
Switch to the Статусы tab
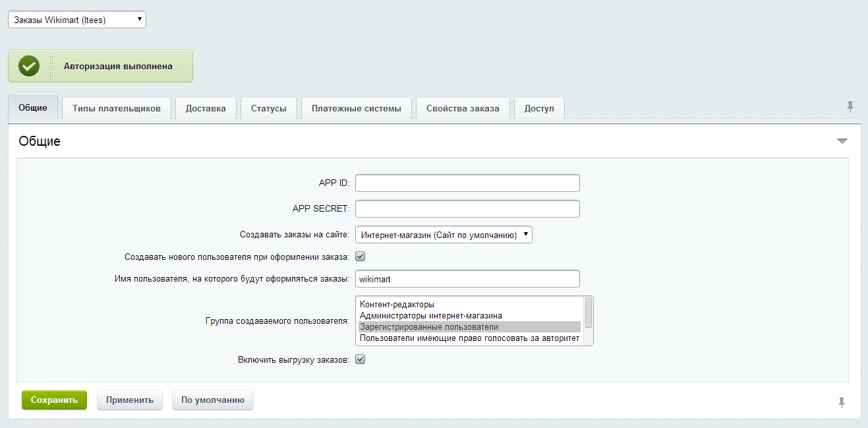(268, 107)
